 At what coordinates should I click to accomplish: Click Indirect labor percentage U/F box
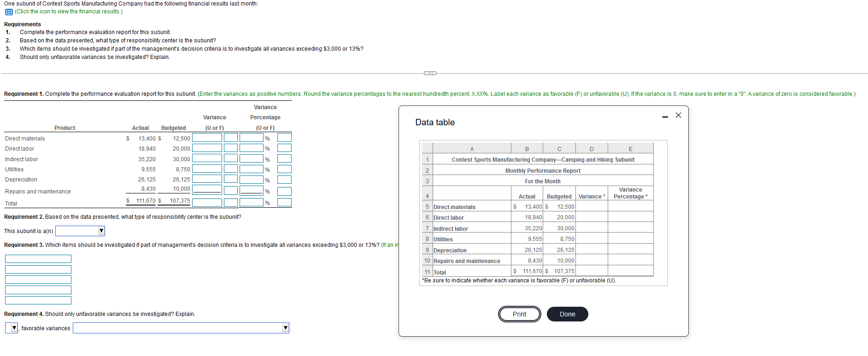[284, 158]
